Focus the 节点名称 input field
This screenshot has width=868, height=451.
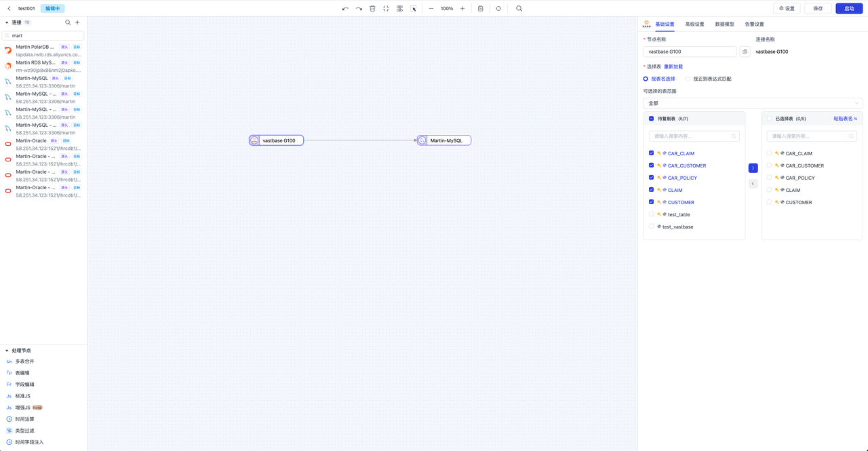tap(690, 52)
